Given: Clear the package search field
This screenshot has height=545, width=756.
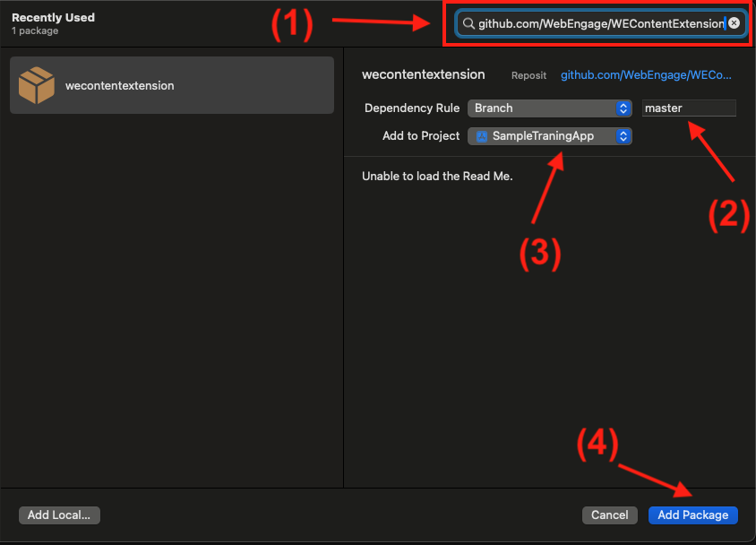Looking at the screenshot, I should (734, 23).
